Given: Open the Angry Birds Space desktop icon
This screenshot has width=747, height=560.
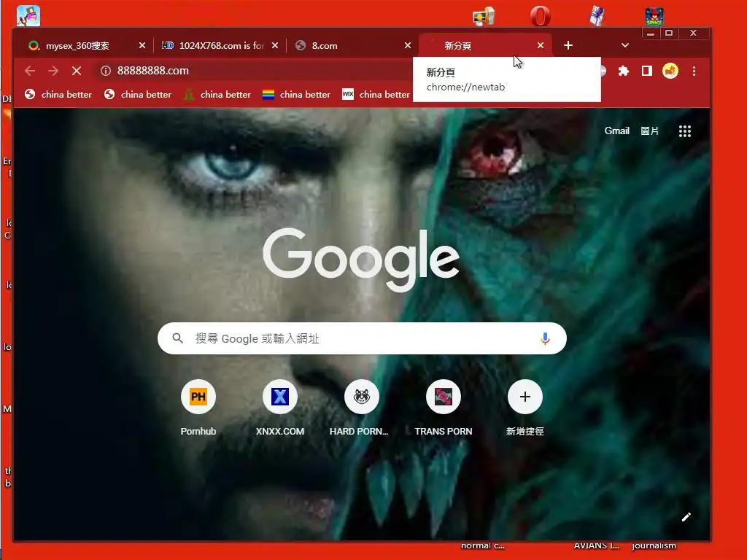Looking at the screenshot, I should coord(654,17).
